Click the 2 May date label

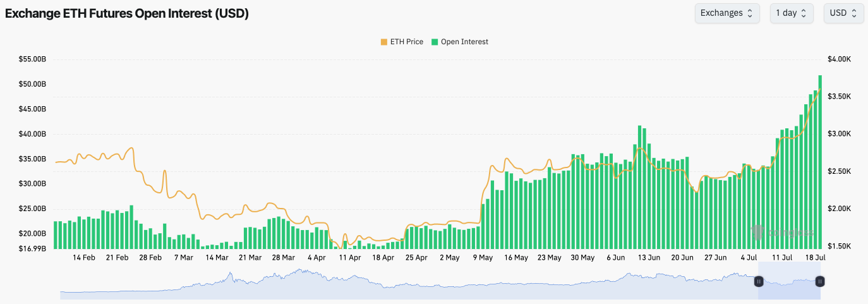[x=449, y=258]
